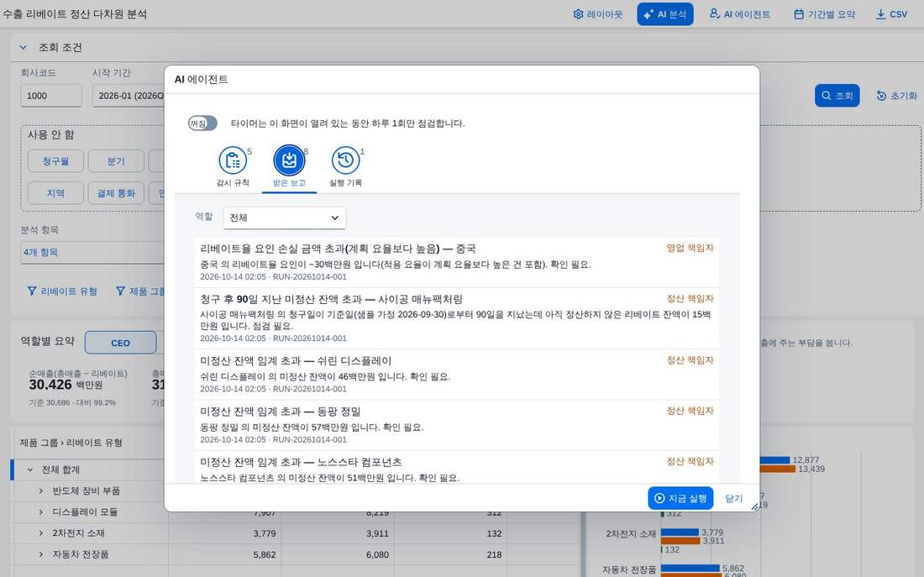The width and height of the screenshot is (924, 577).
Task: Select the 결제 통화 dimension chip
Action: 116,193
